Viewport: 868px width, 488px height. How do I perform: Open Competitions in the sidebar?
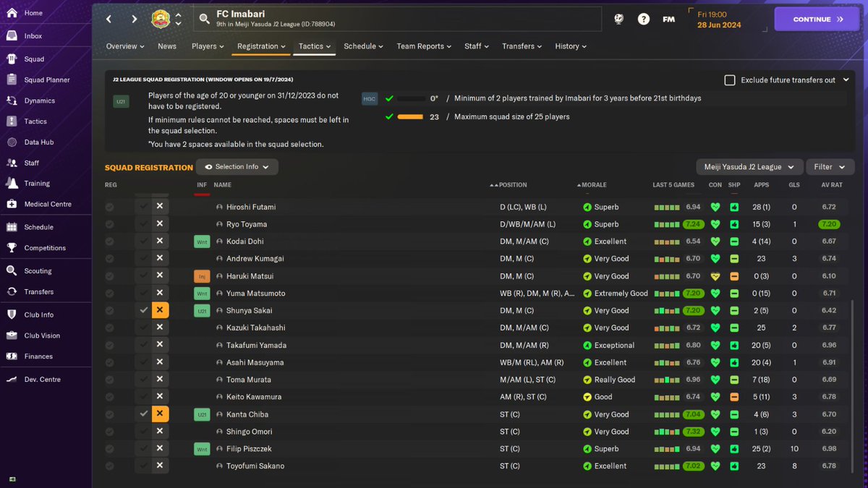tap(45, 248)
